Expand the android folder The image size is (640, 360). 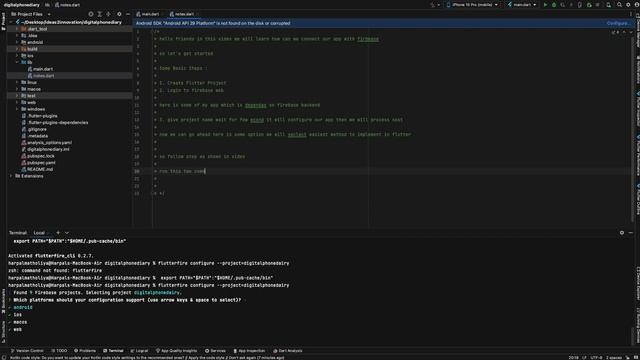point(17,42)
